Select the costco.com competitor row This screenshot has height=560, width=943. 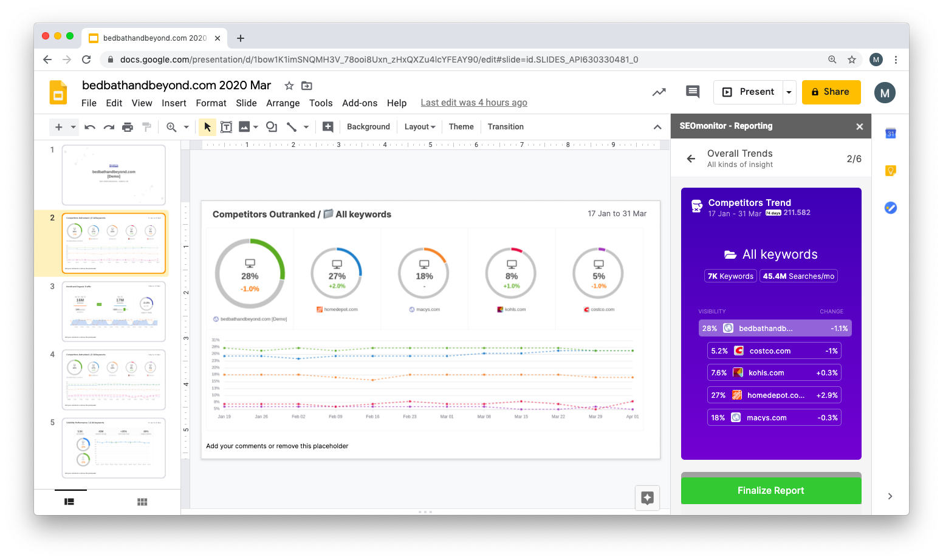click(774, 351)
